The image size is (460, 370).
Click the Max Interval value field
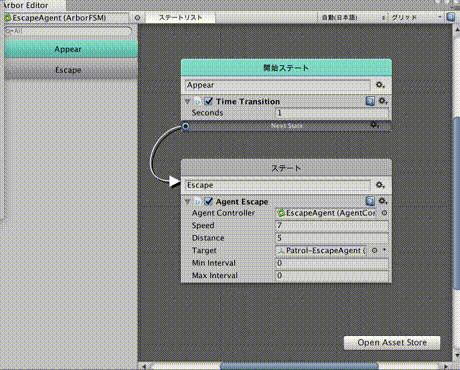pyautogui.click(x=332, y=276)
